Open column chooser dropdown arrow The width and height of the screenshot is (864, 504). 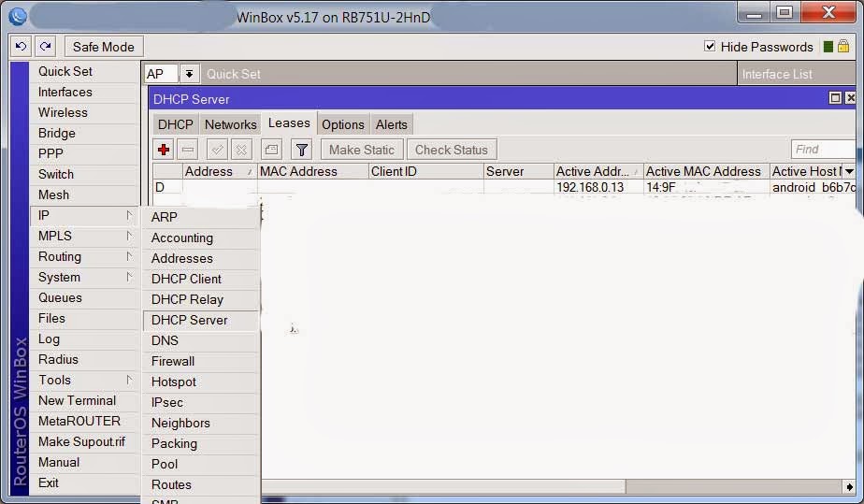849,171
